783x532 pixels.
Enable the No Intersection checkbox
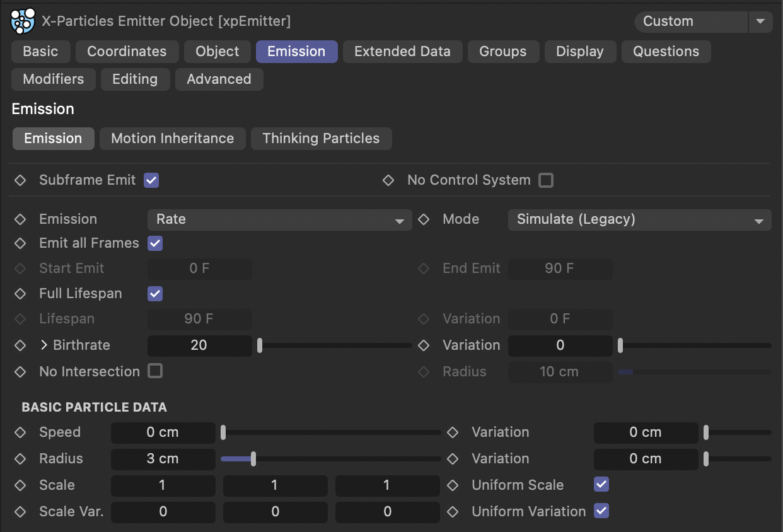[x=155, y=371]
